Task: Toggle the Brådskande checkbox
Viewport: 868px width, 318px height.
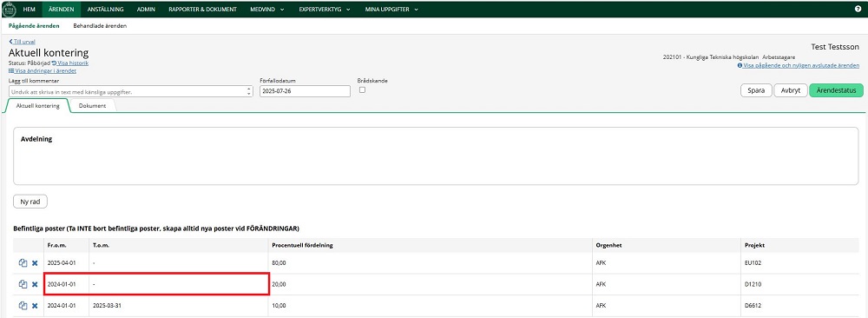Action: click(x=362, y=89)
